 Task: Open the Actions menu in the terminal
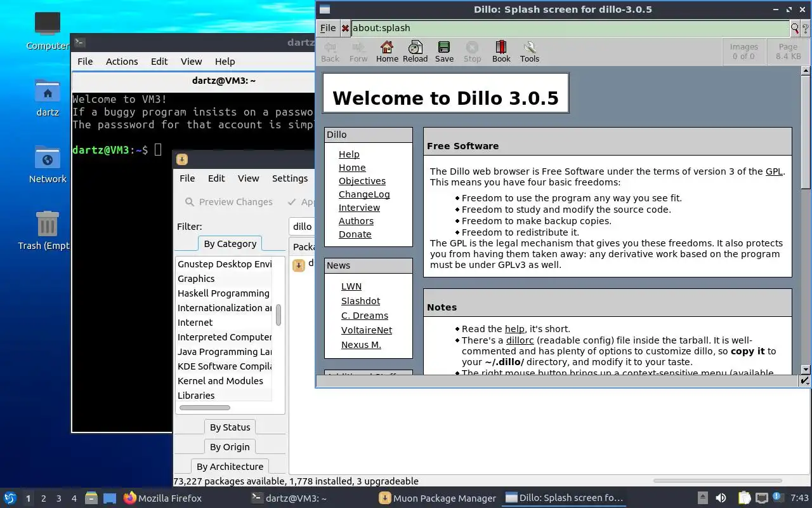pos(122,62)
